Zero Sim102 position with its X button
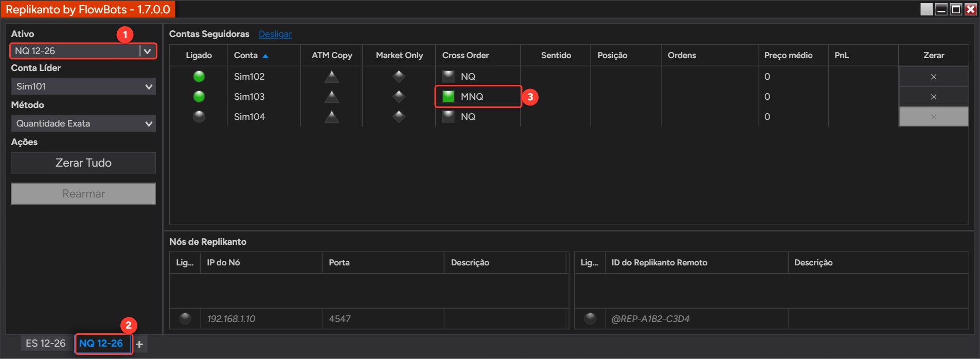The image size is (980, 359). coord(933,77)
